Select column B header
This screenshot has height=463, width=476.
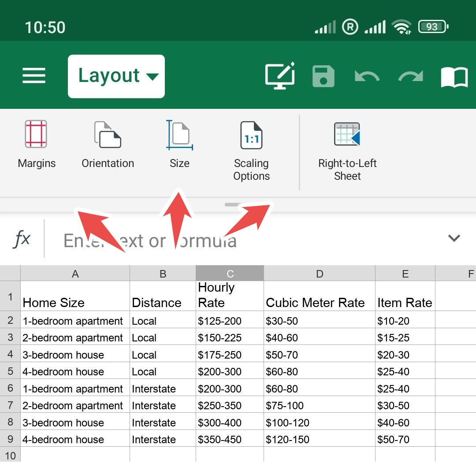(163, 274)
